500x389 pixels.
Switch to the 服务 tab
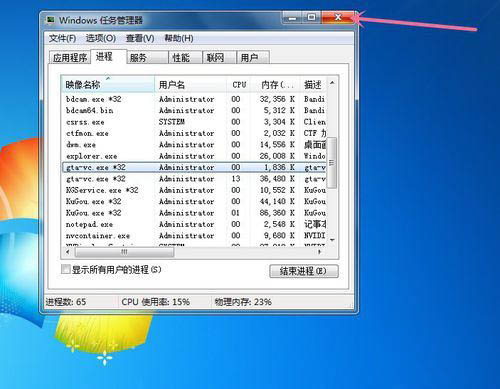147,57
